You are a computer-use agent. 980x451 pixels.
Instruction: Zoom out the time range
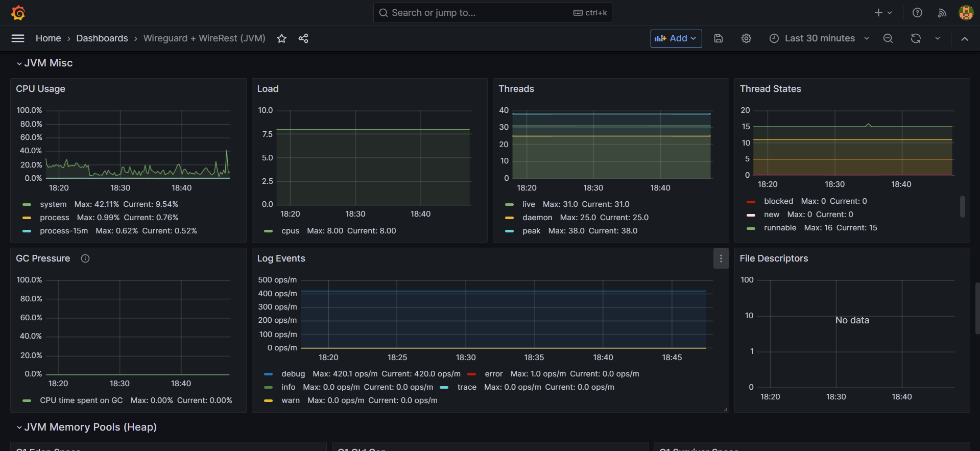point(888,38)
